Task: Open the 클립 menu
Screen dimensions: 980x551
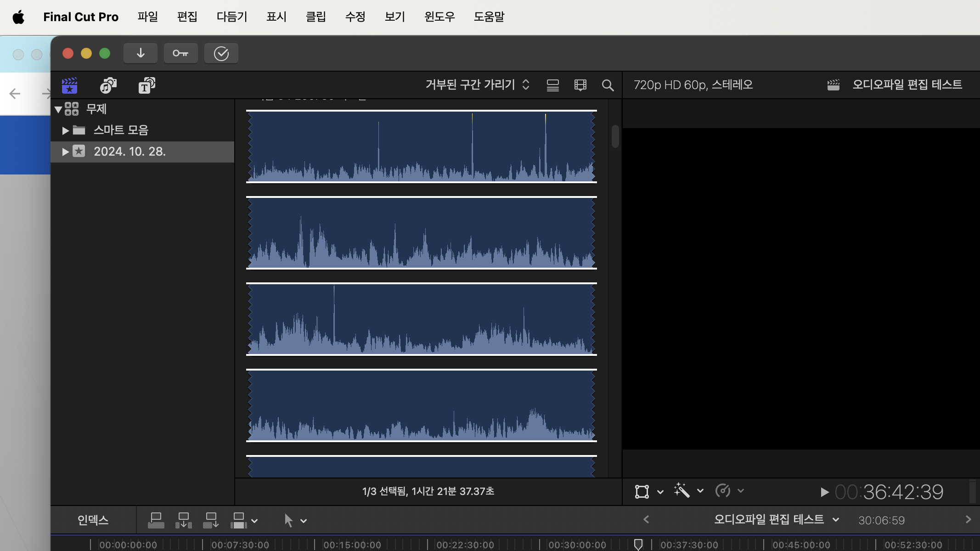Action: click(x=316, y=17)
